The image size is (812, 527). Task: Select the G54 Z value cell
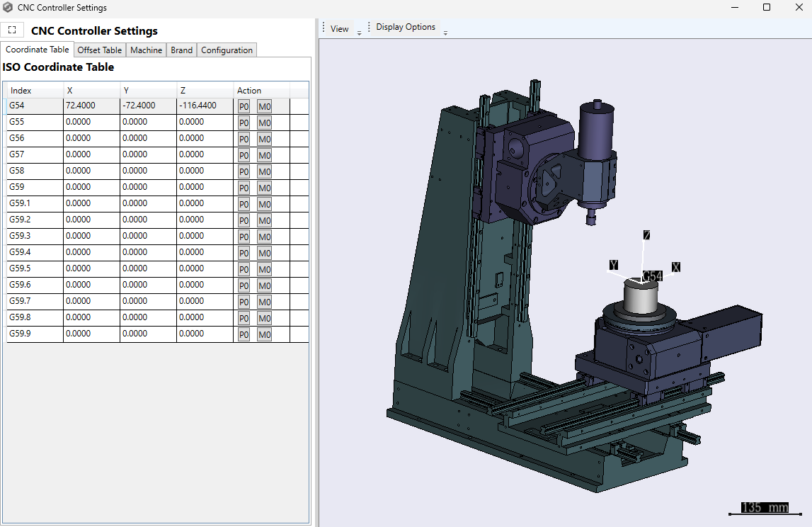pyautogui.click(x=205, y=106)
